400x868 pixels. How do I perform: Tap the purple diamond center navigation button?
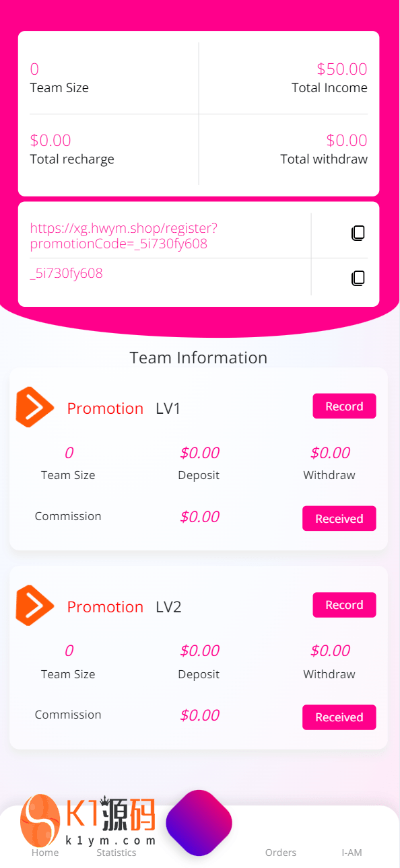[199, 823]
